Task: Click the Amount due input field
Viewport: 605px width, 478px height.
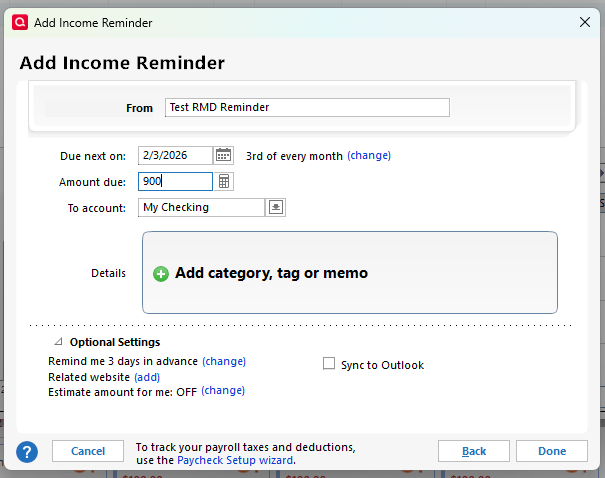Action: 175,181
